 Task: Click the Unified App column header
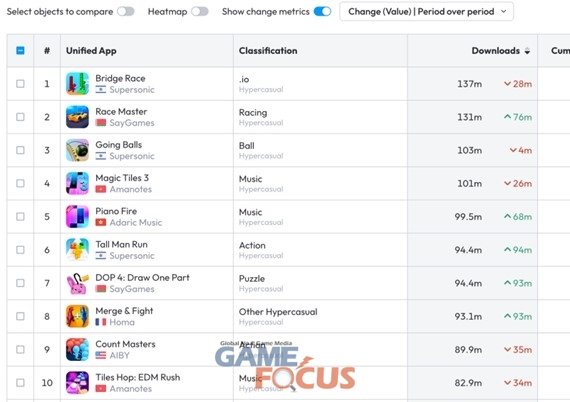click(91, 51)
